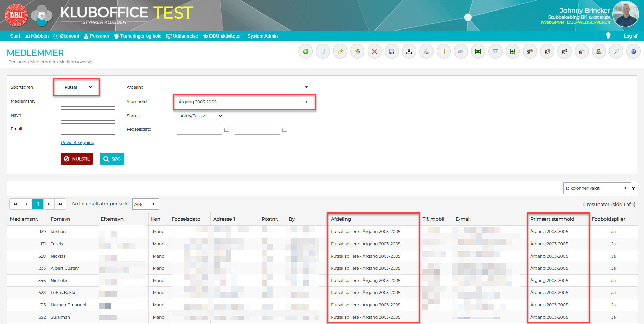Image resolution: width=644 pixels, height=324 pixels.
Task: Click the red X delete icon
Action: 375,52
